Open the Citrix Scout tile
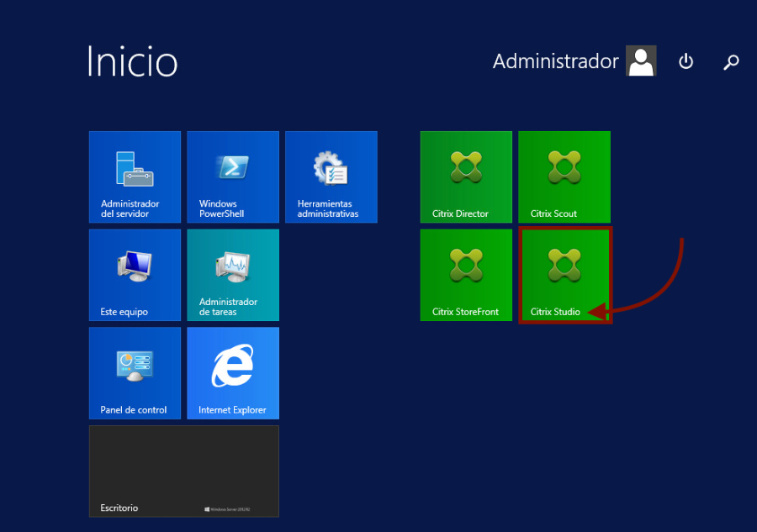This screenshot has width=757, height=532. tap(564, 176)
